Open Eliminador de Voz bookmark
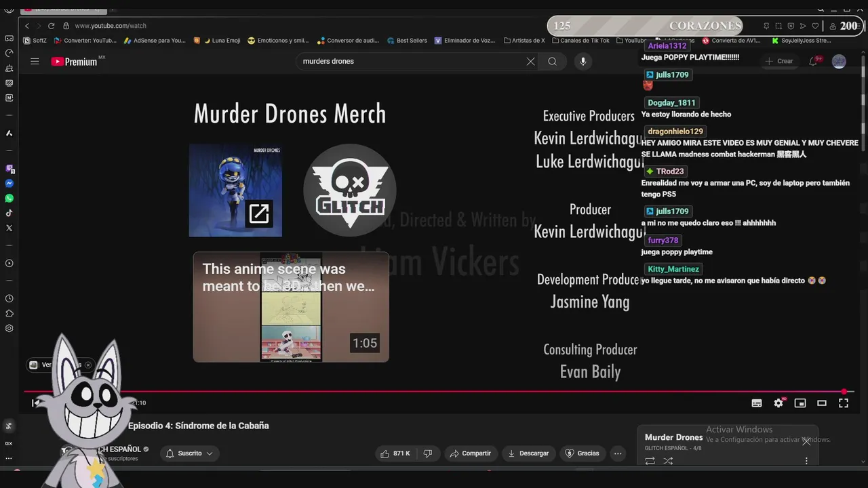 click(x=465, y=41)
